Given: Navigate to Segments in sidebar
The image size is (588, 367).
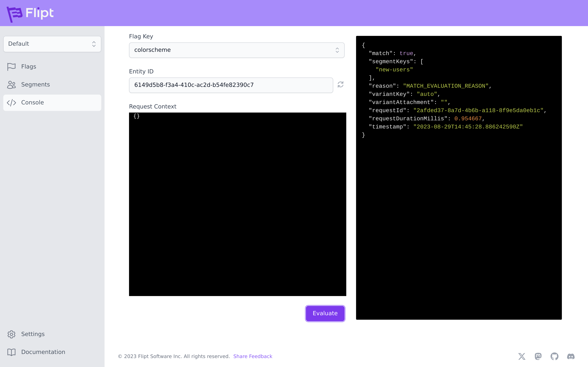Looking at the screenshot, I should [36, 84].
